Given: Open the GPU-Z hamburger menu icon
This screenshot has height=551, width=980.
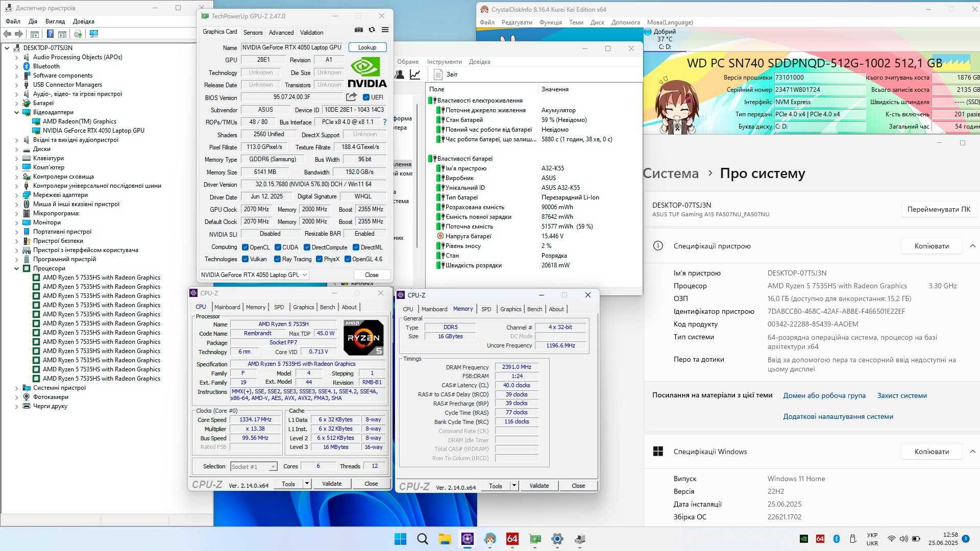Looking at the screenshot, I should click(385, 30).
